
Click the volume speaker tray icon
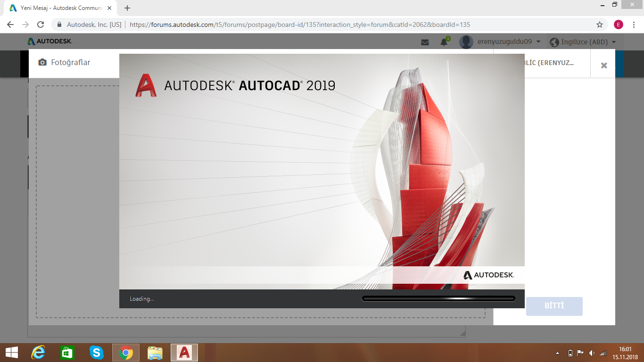(592, 353)
